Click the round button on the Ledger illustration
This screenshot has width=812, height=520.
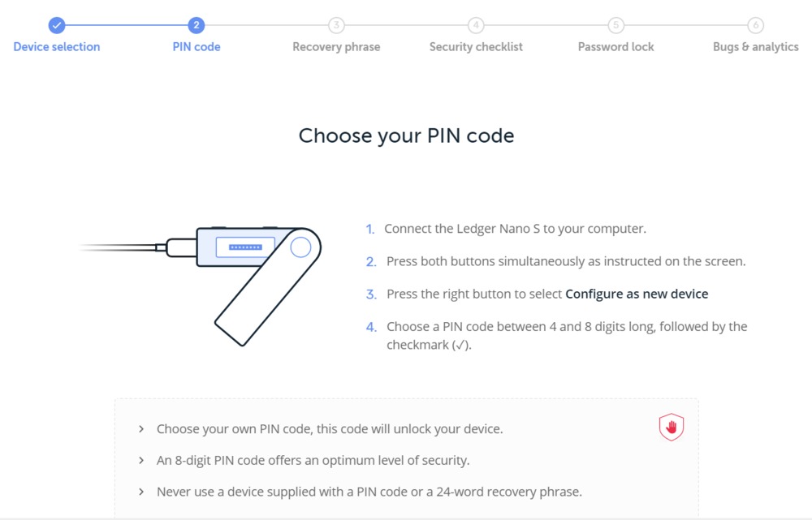(x=300, y=247)
